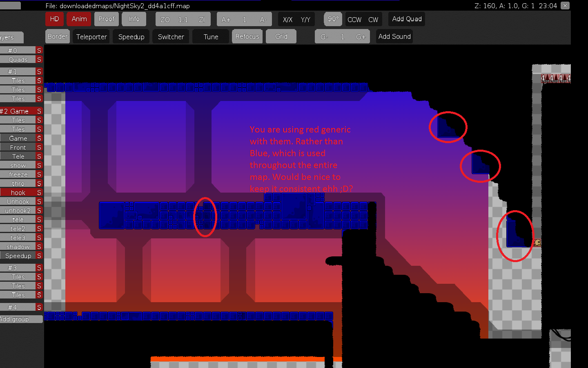Rotate counter-clockwise with CCW button
588x368 pixels.
click(x=354, y=20)
